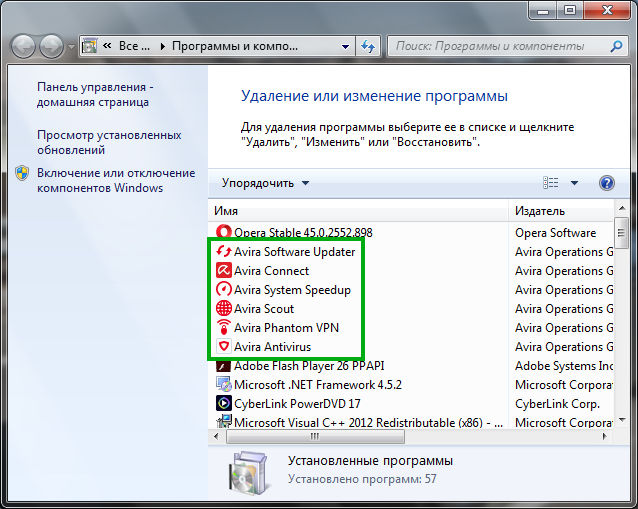Click the Avira System Speedup icon
The height and width of the screenshot is (509, 638).
point(223,289)
